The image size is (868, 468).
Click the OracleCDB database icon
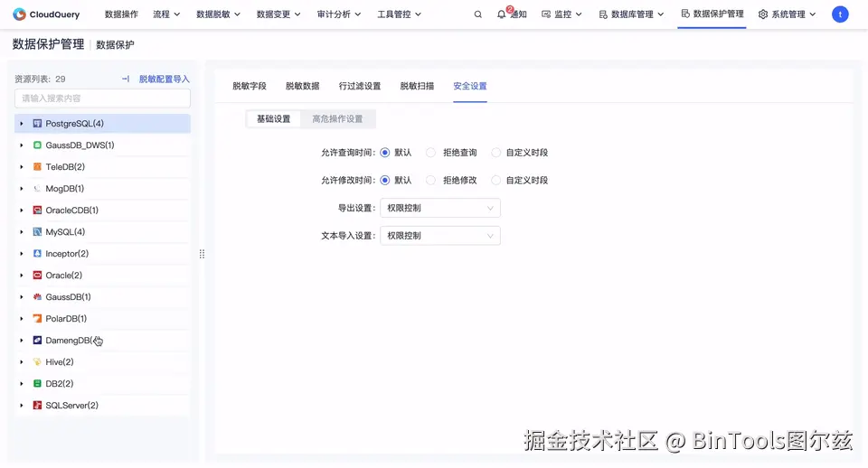[x=37, y=211]
